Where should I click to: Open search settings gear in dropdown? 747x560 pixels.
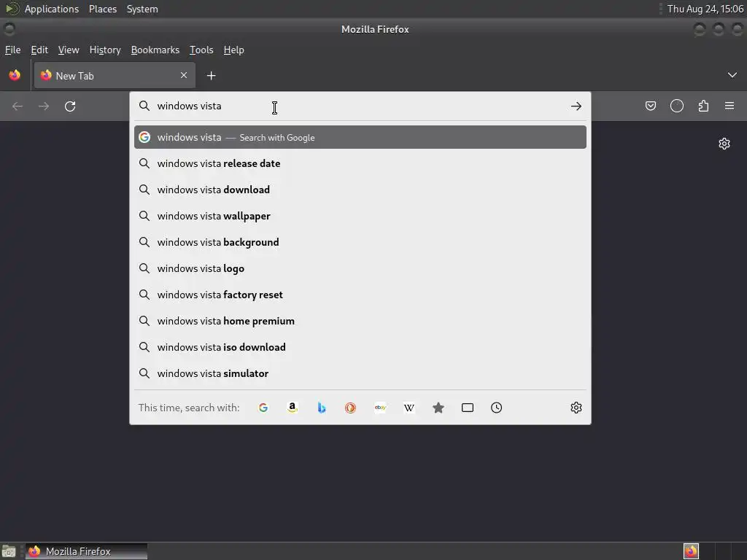tap(576, 408)
